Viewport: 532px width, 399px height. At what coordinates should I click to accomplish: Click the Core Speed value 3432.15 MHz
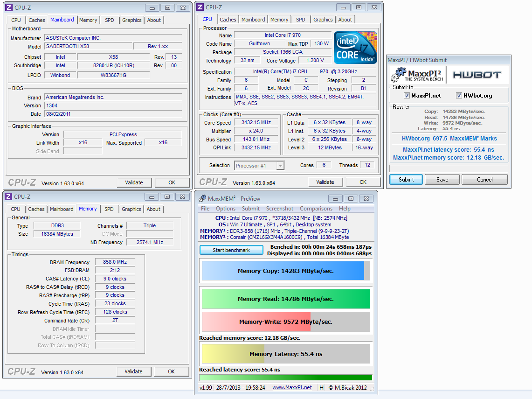(256, 123)
